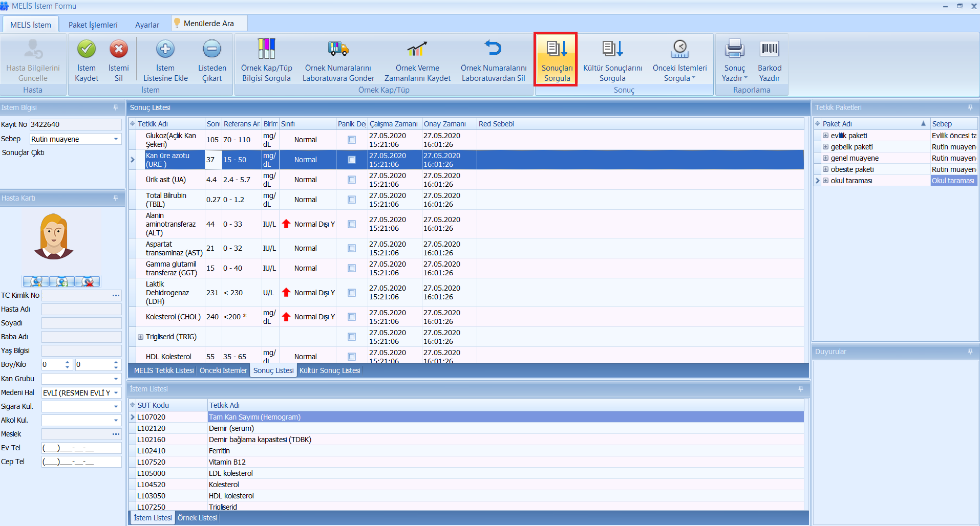Toggle Panik checkbox for Ürik asit row
980x526 pixels.
352,180
